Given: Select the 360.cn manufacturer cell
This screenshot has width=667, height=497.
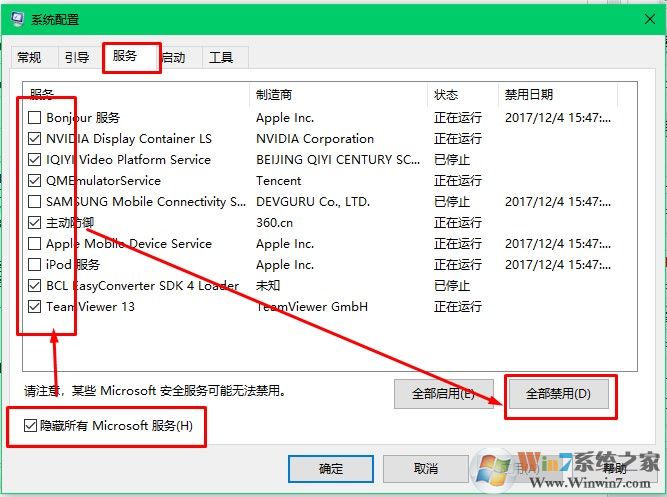Looking at the screenshot, I should click(x=274, y=222).
